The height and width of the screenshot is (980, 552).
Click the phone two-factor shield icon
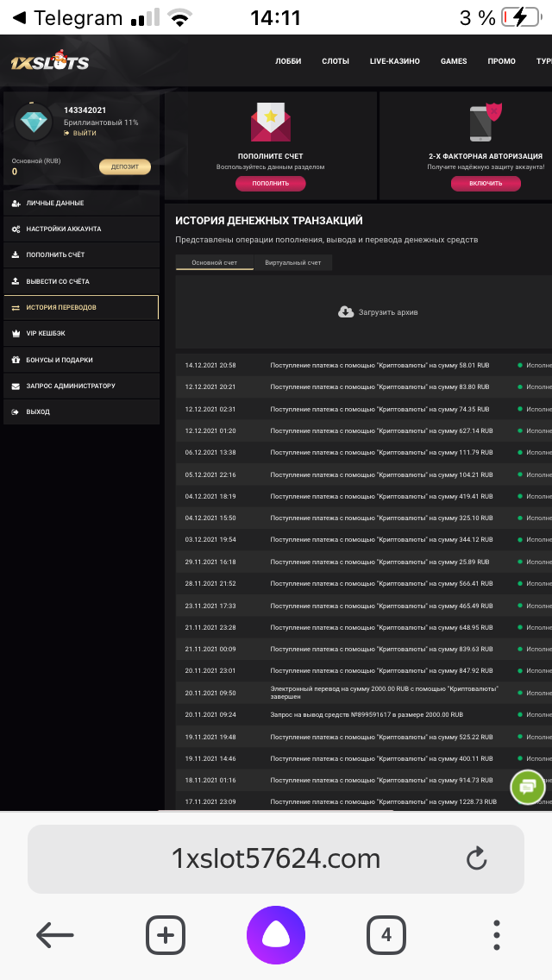pyautogui.click(x=485, y=122)
